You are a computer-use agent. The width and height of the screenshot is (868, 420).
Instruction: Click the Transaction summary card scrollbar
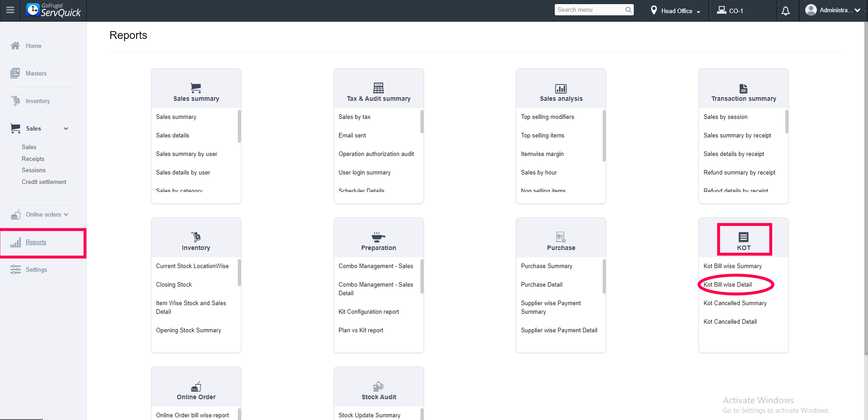(787, 122)
